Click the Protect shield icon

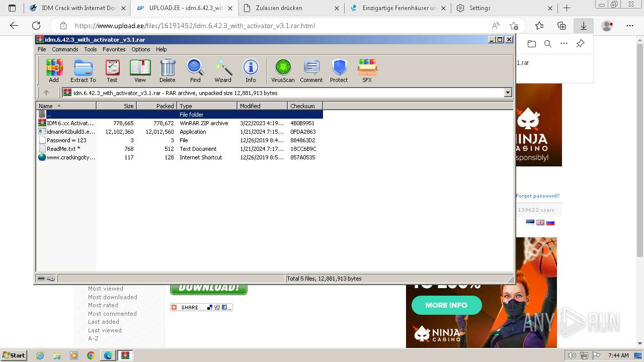[339, 70]
